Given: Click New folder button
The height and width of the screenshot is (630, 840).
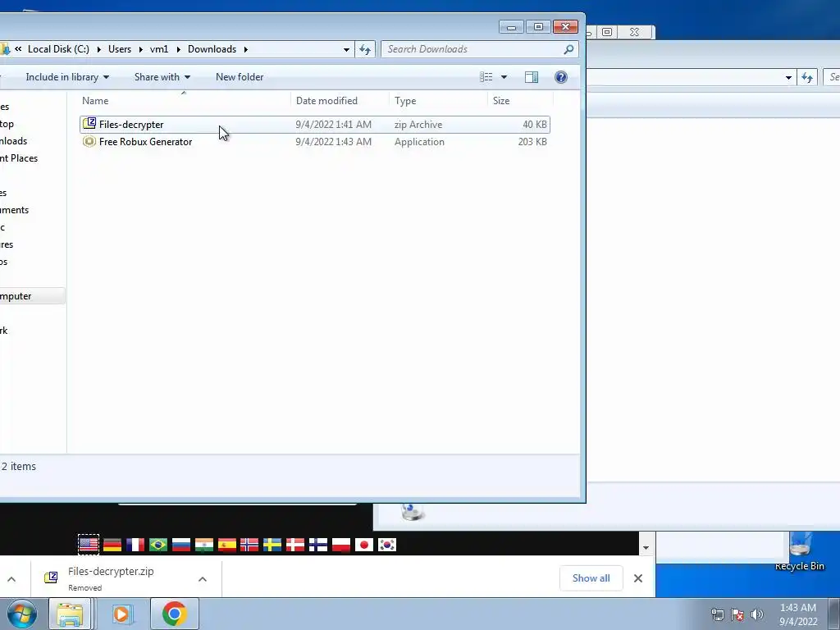Looking at the screenshot, I should [240, 77].
